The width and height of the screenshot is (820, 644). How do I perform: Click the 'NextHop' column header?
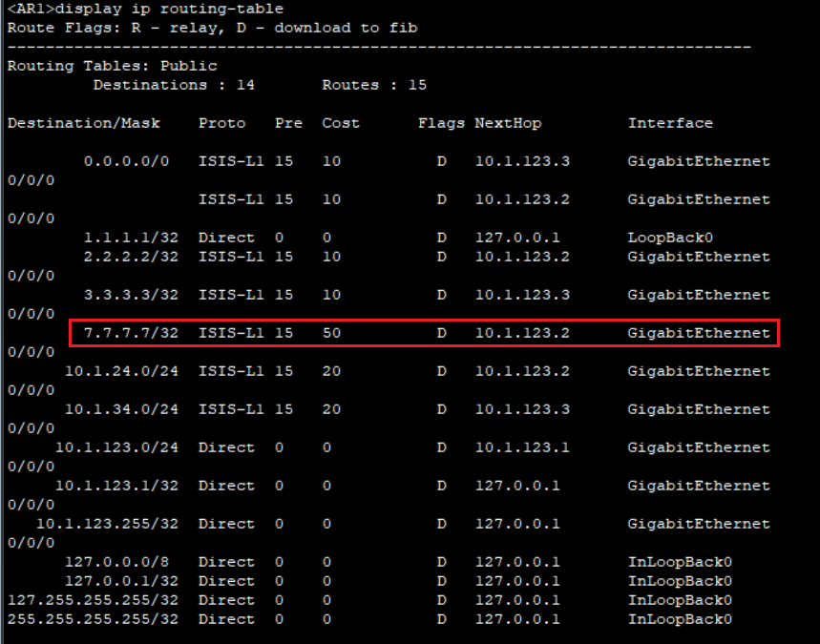pyautogui.click(x=508, y=123)
